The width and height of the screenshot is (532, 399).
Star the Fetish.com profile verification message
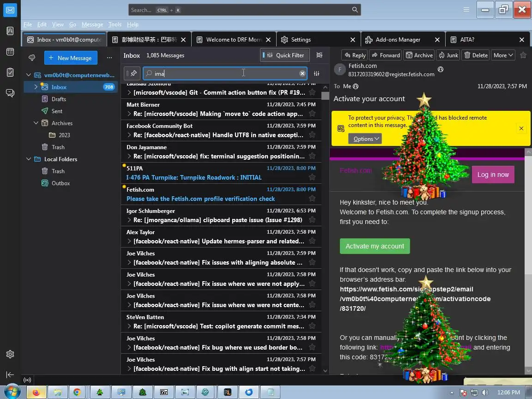coord(312,199)
